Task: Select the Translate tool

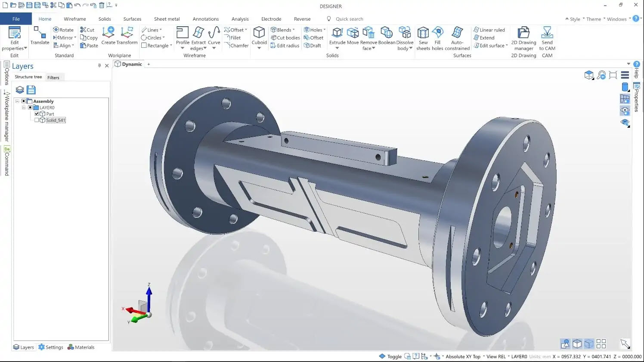Action: [x=40, y=33]
